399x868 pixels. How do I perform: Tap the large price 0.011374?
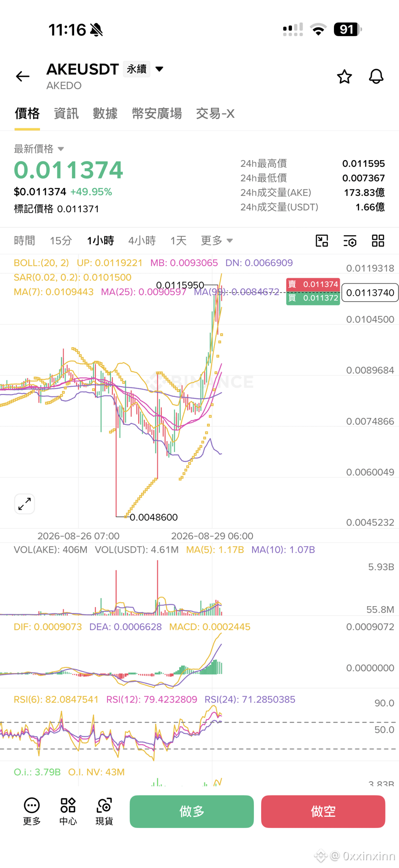click(x=68, y=170)
